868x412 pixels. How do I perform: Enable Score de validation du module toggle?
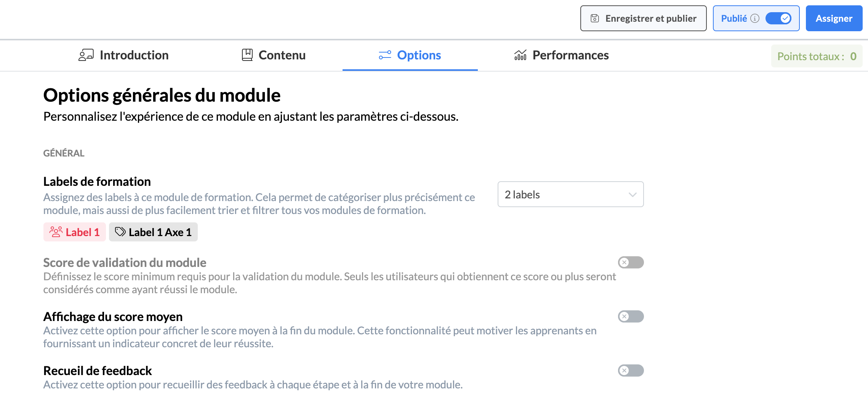pyautogui.click(x=631, y=262)
